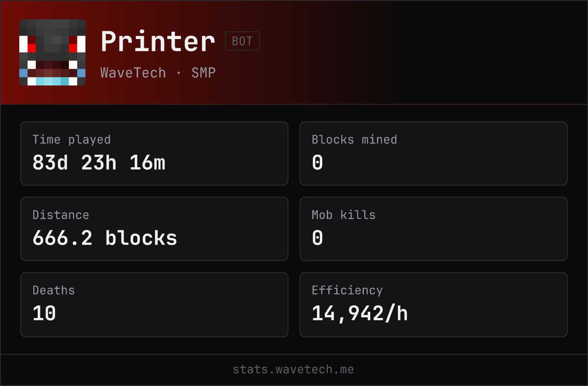Click the Blocks mined label
The image size is (588, 386).
coord(354,140)
